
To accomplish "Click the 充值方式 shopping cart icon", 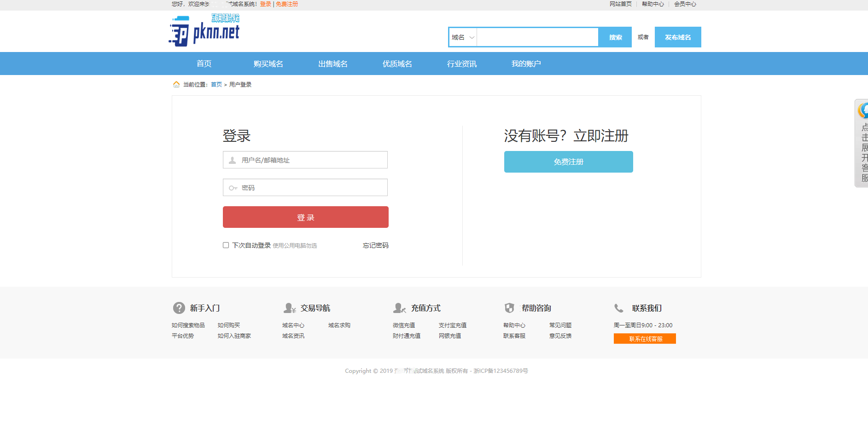I will tap(399, 308).
